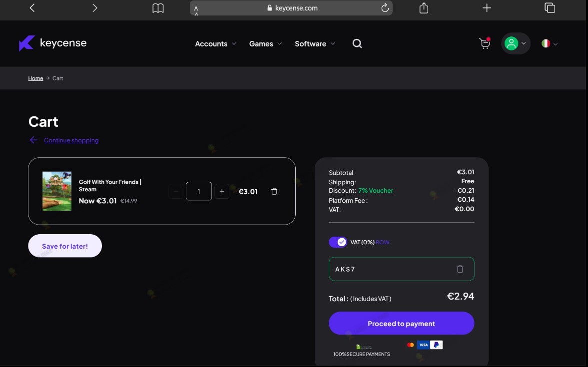The height and width of the screenshot is (367, 588).
Task: Click the Shipping Free value
Action: point(468,181)
